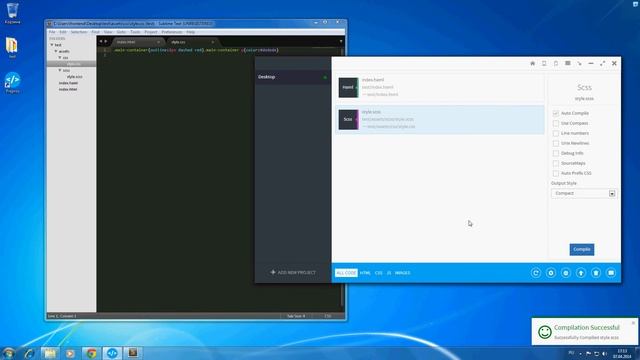Click the plus icon beside Add New Project

[x=273, y=272]
